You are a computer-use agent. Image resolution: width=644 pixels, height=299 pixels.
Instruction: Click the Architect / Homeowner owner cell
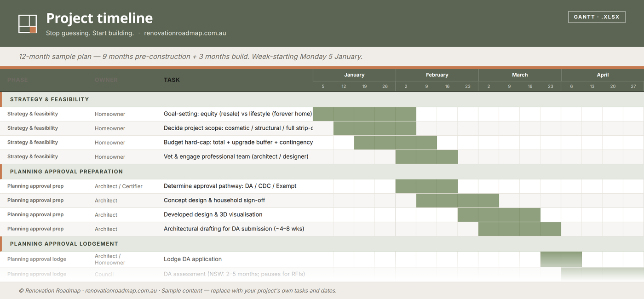click(x=110, y=259)
